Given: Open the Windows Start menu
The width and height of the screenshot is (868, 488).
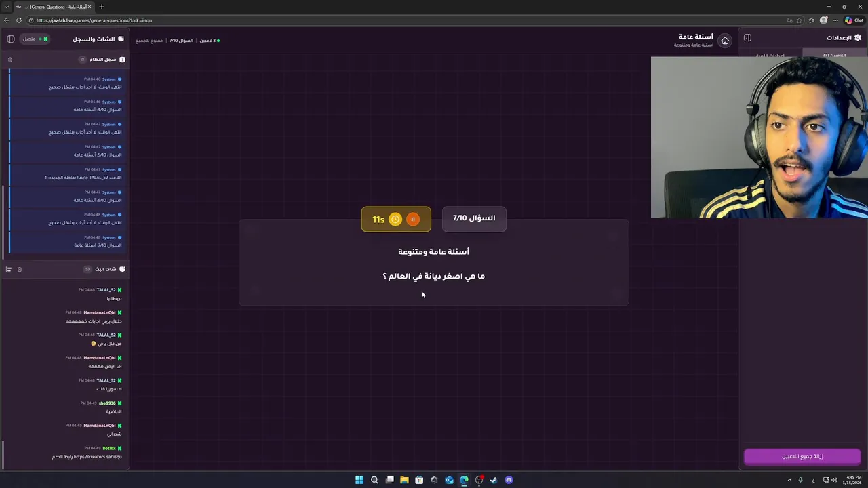Looking at the screenshot, I should (x=359, y=480).
